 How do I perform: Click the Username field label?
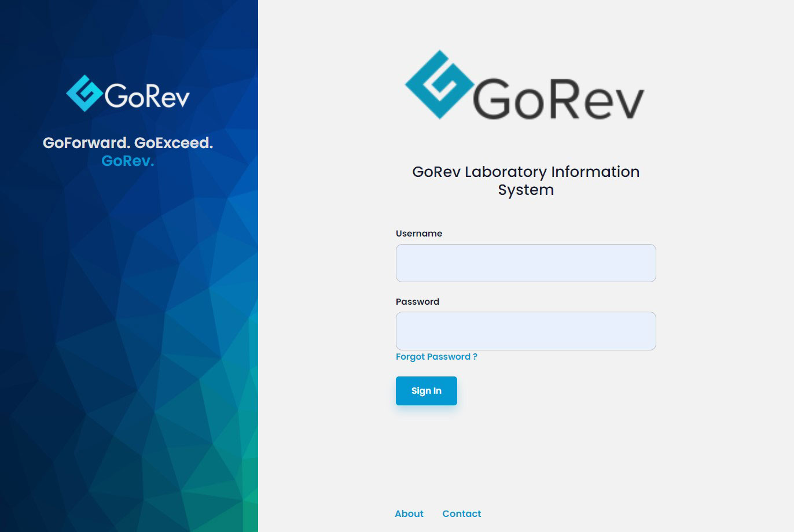418,234
